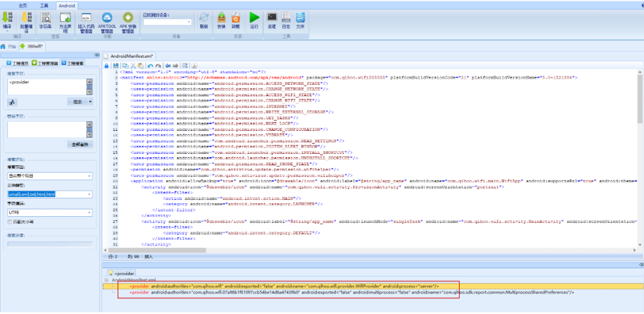
Task: Open the 日志 log viewer
Action: click(x=286, y=18)
